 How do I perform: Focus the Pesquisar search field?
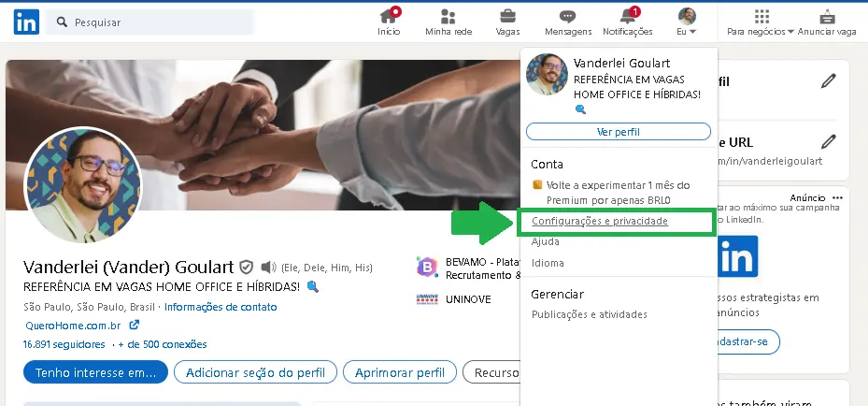click(x=150, y=22)
